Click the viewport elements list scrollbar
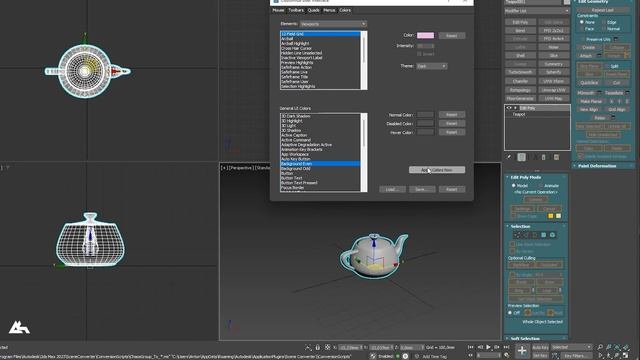 pos(364,60)
